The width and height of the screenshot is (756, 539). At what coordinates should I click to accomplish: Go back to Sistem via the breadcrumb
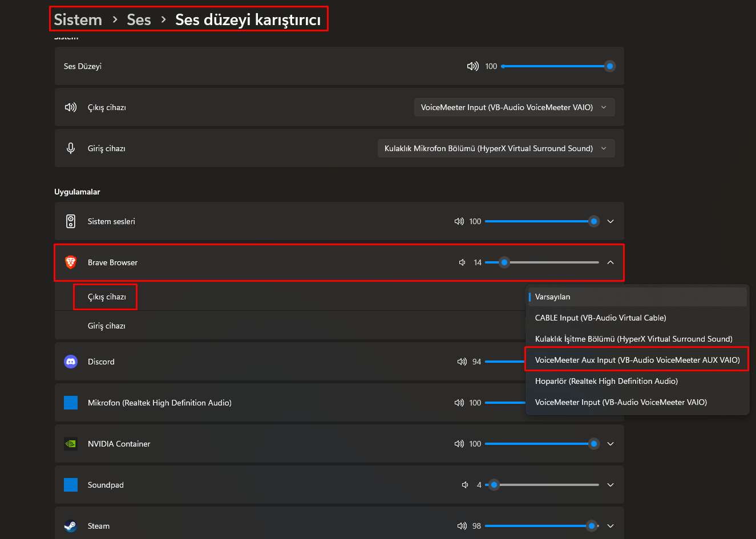pyautogui.click(x=78, y=19)
